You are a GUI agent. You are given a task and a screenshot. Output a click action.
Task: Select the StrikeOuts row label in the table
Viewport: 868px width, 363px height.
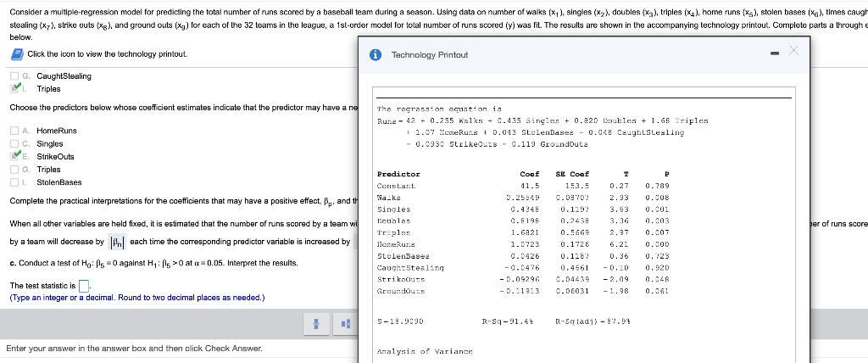(x=401, y=279)
